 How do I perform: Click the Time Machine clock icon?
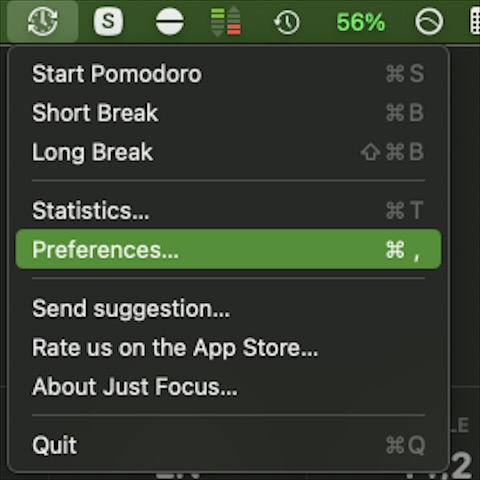click(287, 22)
